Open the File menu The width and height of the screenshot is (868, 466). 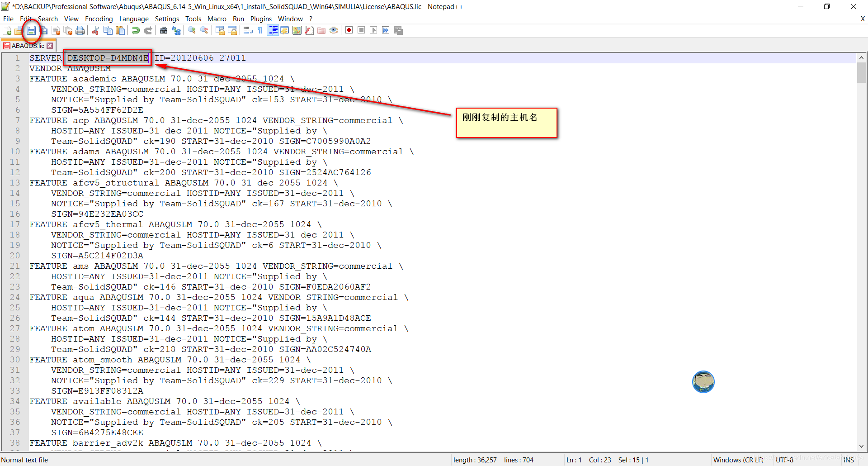(8, 19)
